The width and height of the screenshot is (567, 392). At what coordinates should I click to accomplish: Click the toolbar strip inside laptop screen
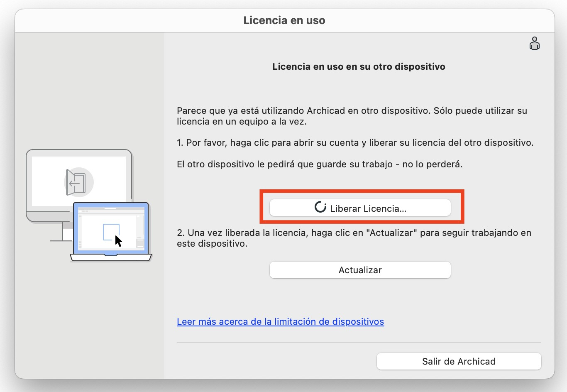[x=110, y=211]
